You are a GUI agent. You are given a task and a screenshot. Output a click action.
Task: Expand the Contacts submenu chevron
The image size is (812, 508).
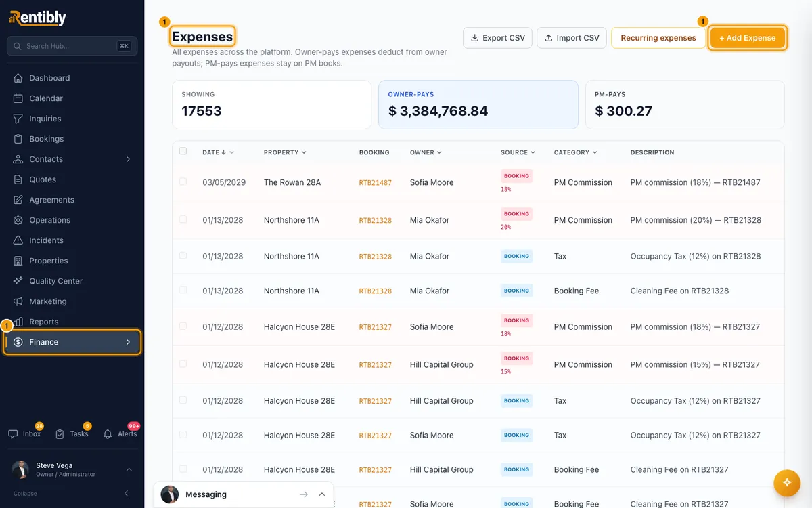pos(128,159)
